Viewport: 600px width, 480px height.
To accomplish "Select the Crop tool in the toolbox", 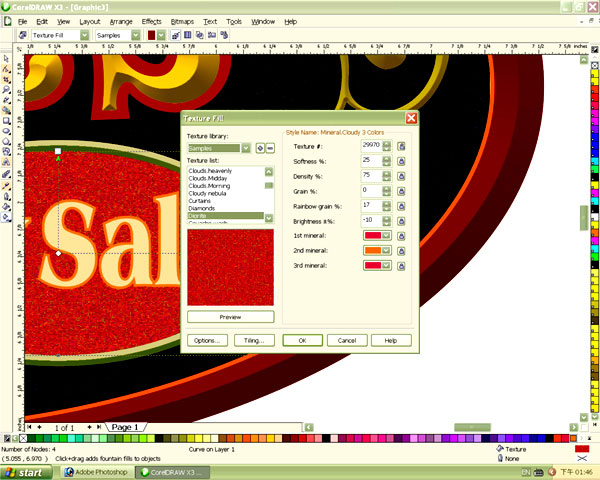I will pyautogui.click(x=6, y=79).
